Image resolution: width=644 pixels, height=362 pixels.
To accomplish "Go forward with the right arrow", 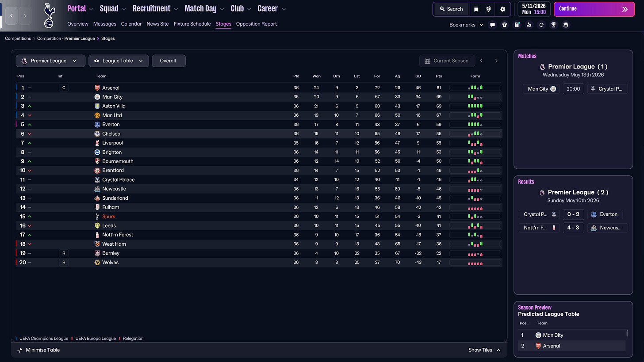I will [x=25, y=15].
